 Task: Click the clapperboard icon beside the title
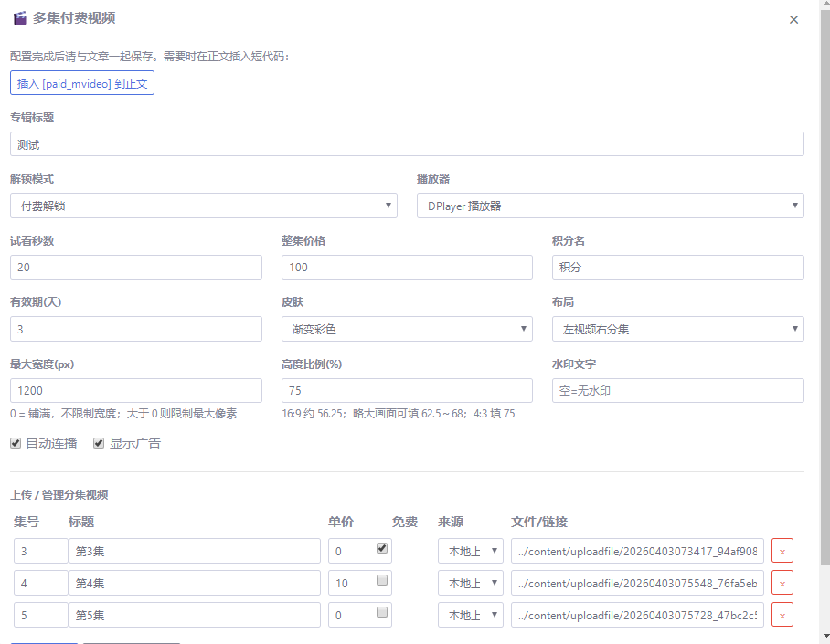19,18
